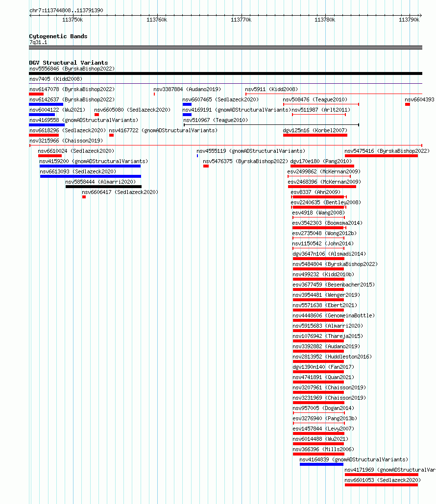Image resolution: width=436 pixels, height=504 pixels.
Task: Click nsv5484804 (ByrskaBishop2022) label
Action: [x=335, y=264]
